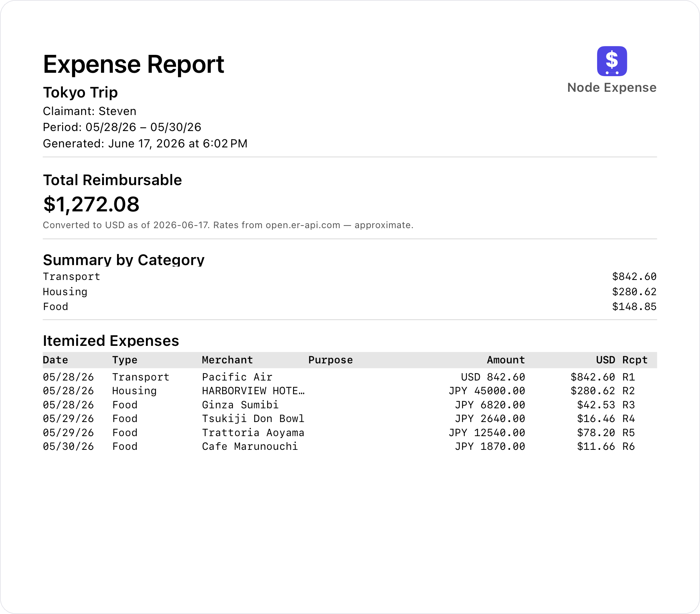Click the 'Expense Report' title
This screenshot has height=614, width=700.
pos(133,64)
